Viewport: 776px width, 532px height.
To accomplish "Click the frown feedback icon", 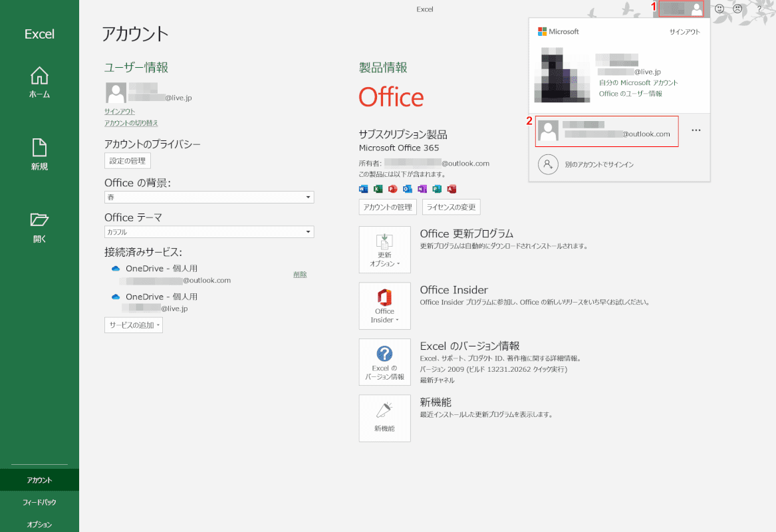I will pyautogui.click(x=737, y=9).
